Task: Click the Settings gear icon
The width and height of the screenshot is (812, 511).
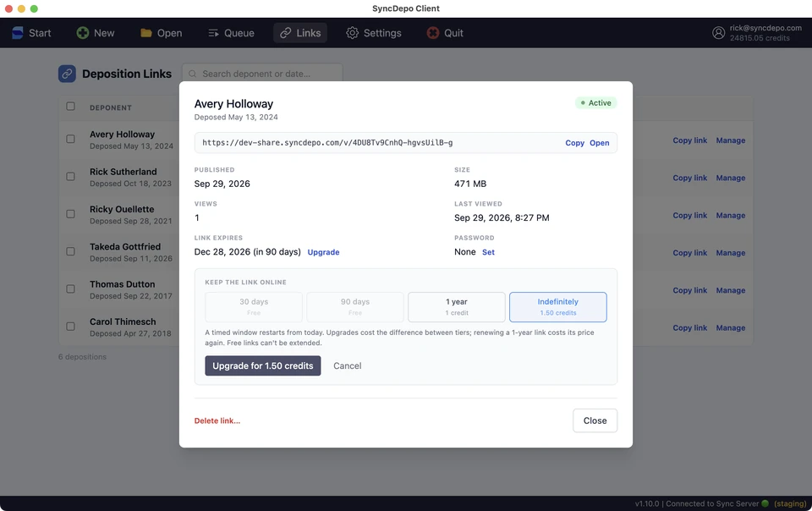Action: 352,33
